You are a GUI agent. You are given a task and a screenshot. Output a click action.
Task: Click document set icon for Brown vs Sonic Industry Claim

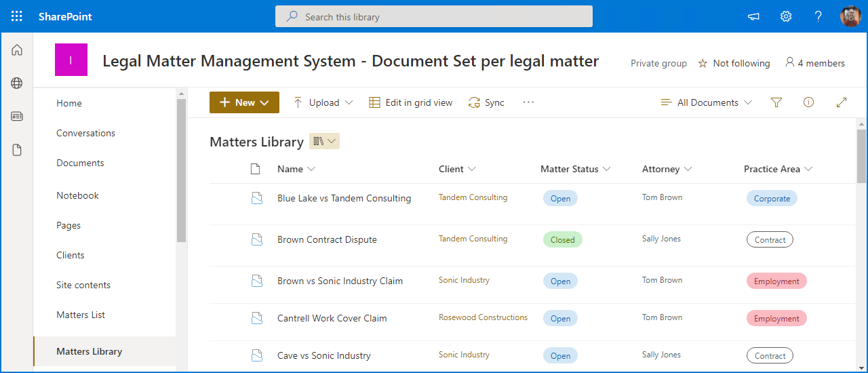pyautogui.click(x=256, y=281)
